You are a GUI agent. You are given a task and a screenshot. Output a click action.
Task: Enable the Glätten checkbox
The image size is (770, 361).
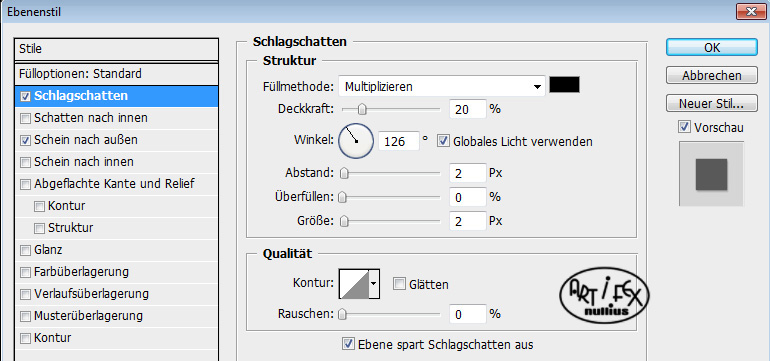point(399,284)
